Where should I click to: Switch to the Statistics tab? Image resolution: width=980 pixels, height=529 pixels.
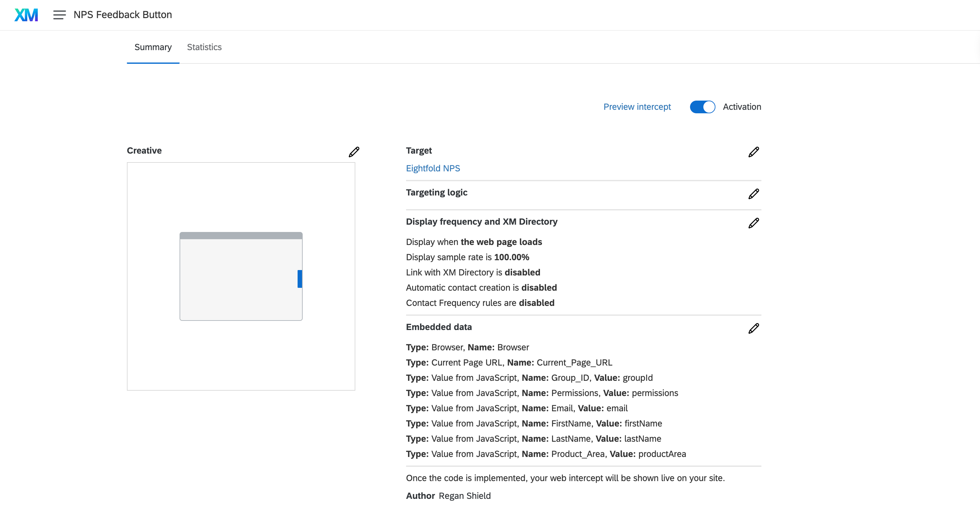(204, 47)
